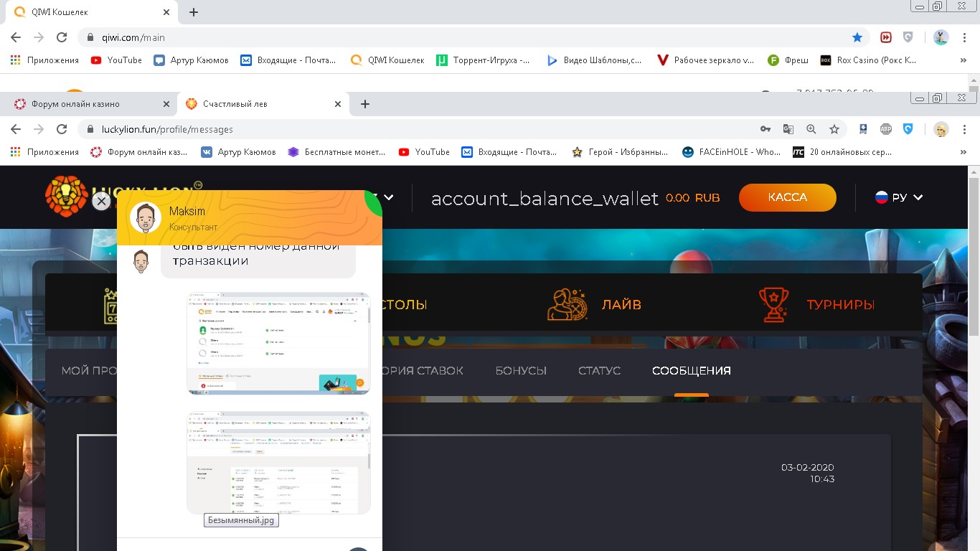Screen dimensions: 980x551
Task: Open profile avatar in QIWI window
Action: [941, 37]
